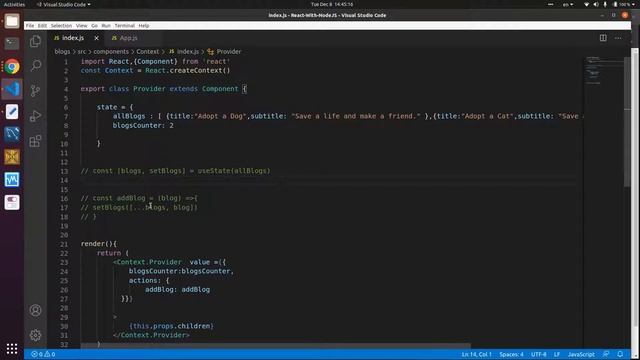640x360 pixels.
Task: Open the Go menu
Action: click(x=94, y=25)
